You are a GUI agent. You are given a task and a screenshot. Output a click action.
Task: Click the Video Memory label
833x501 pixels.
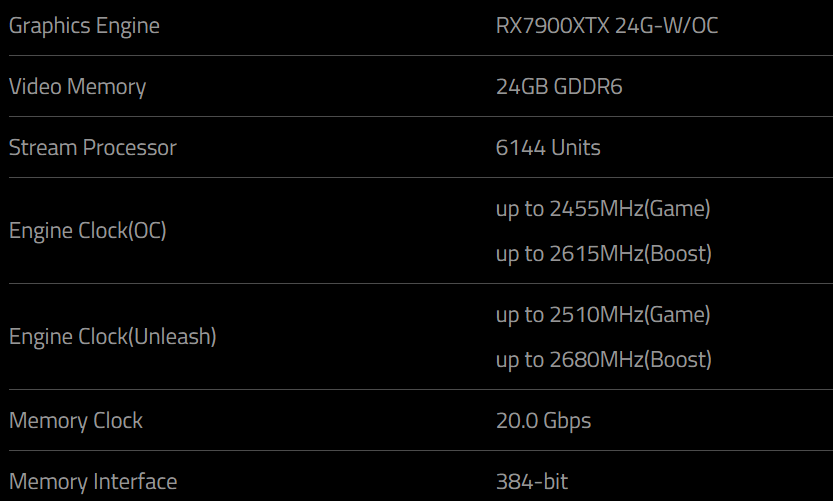[x=77, y=87]
